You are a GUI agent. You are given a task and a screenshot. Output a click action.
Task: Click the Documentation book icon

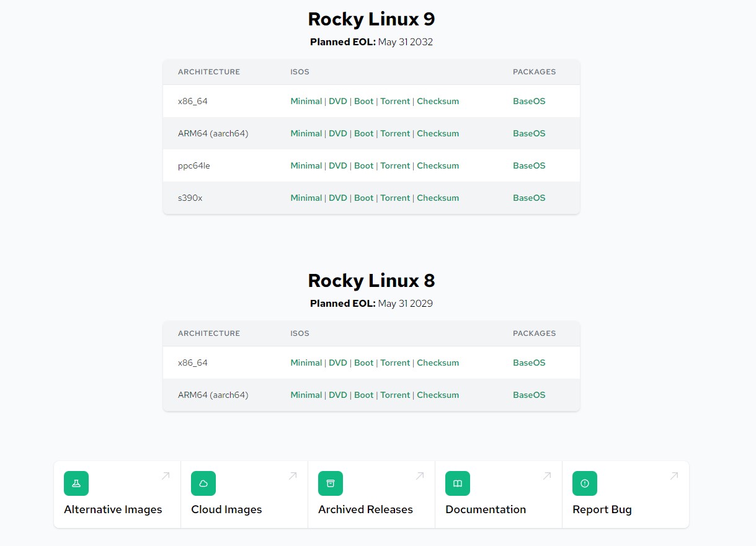458,483
